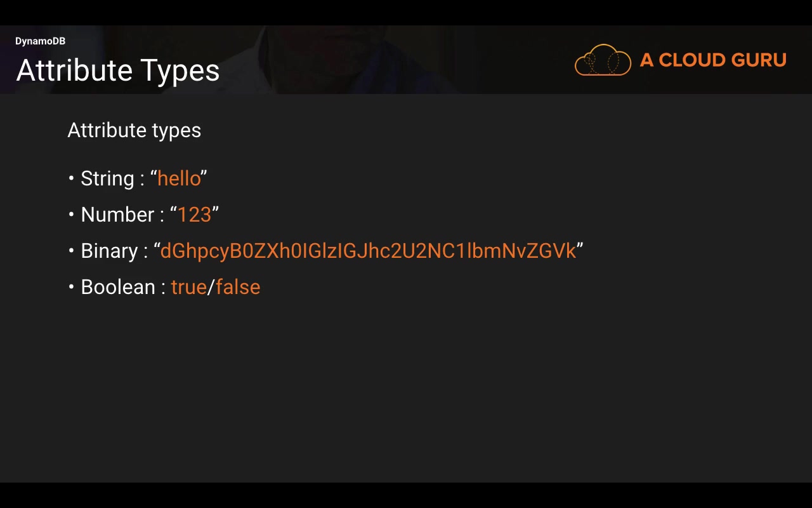Click the Attribute types subheading
Screen dimensions: 812x508
[134, 130]
